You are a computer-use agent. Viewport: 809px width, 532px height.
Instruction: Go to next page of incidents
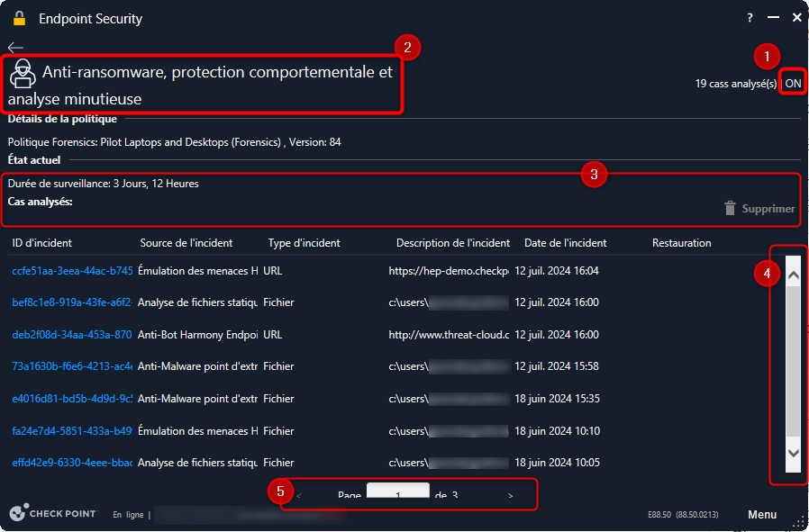511,495
